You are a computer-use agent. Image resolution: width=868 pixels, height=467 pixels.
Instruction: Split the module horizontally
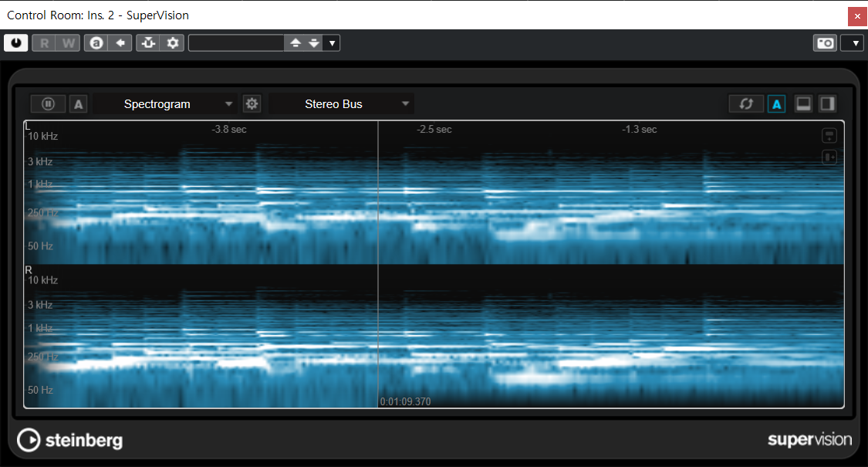(803, 104)
